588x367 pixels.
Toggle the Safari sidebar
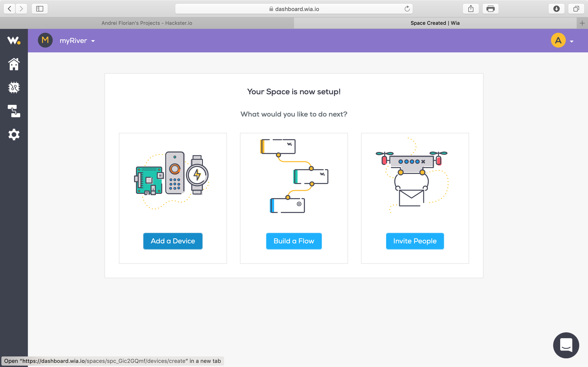pos(40,9)
